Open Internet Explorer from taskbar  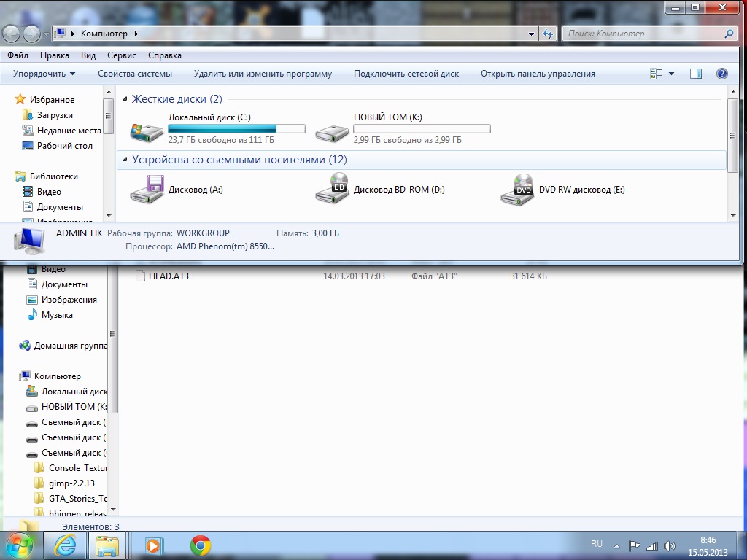click(x=65, y=545)
